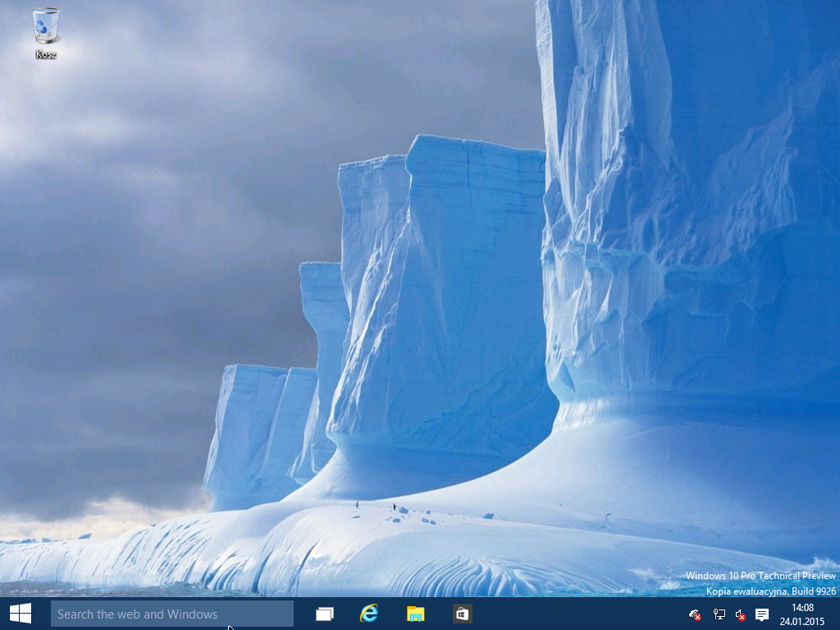Launch Internet Explorer from the taskbar
This screenshot has height=630, width=840.
tap(370, 614)
